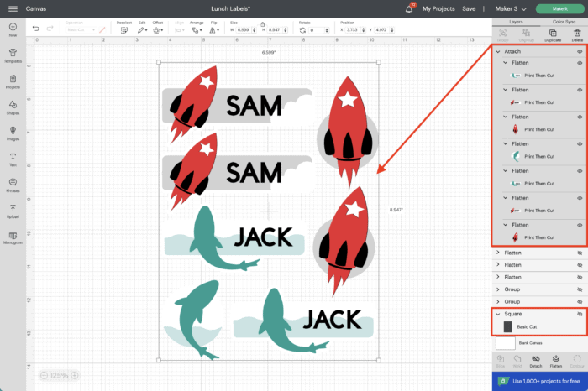Collapse the Attach layer group

click(x=498, y=51)
